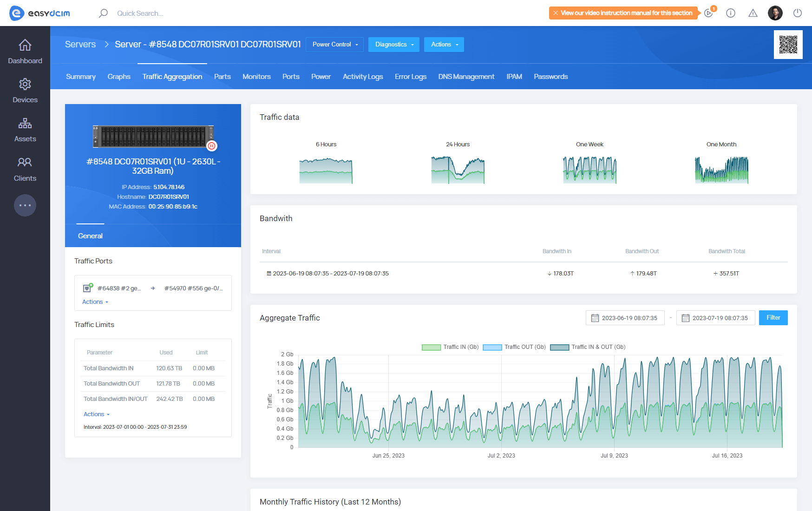Open Clients in sidebar
Screen dimensions: 812x511
click(25, 169)
